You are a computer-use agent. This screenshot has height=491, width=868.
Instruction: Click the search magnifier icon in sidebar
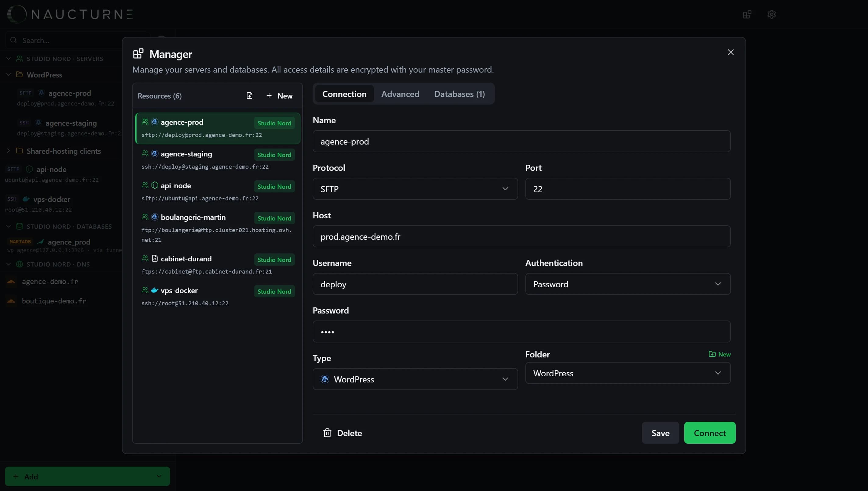(x=13, y=40)
